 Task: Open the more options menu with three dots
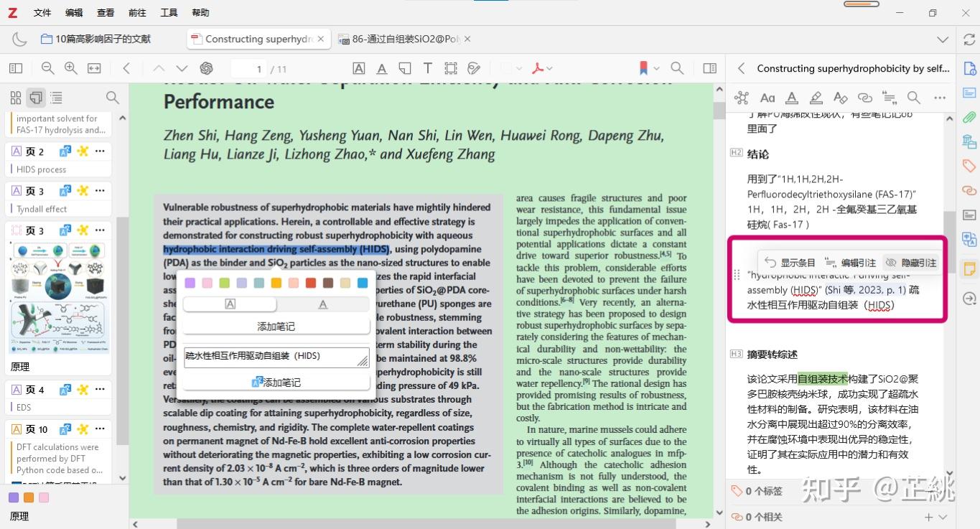tap(940, 98)
